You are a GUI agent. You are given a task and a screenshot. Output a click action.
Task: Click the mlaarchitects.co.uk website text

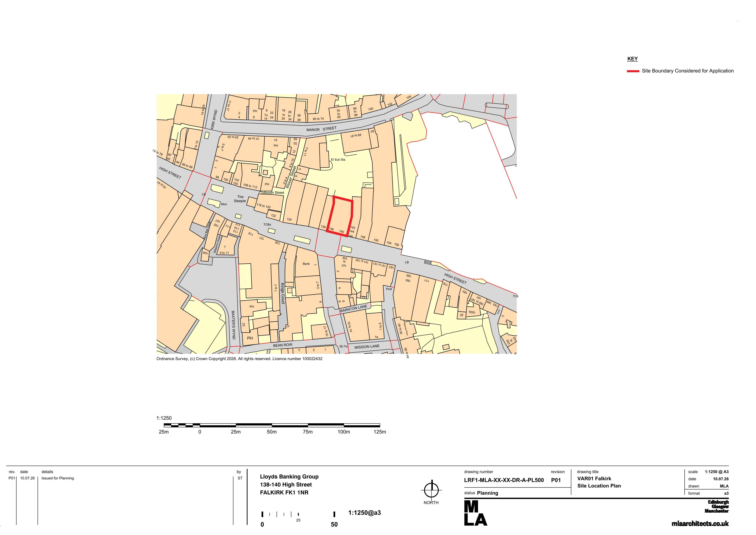(700, 524)
